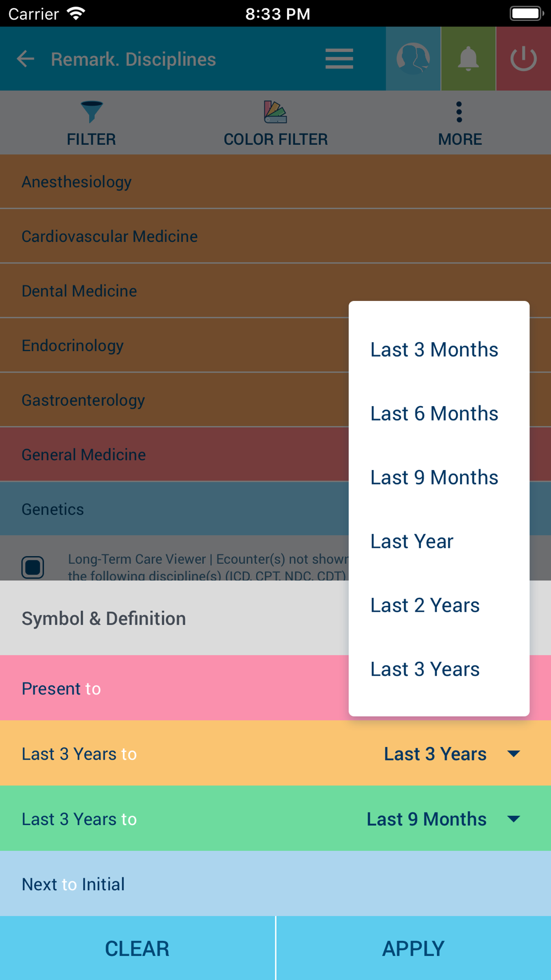Expand the Last 9 Months dropdown arrow
Image resolution: width=551 pixels, height=980 pixels.
click(x=514, y=819)
